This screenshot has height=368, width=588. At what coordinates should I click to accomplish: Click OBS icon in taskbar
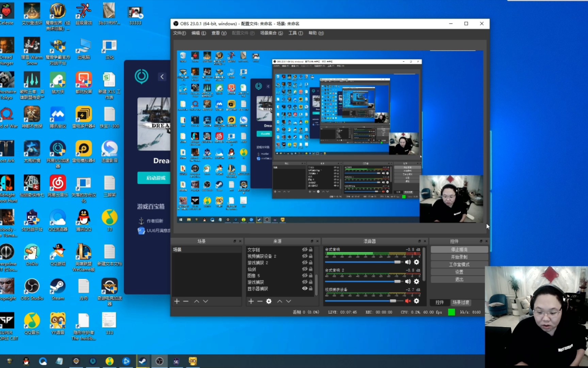159,361
